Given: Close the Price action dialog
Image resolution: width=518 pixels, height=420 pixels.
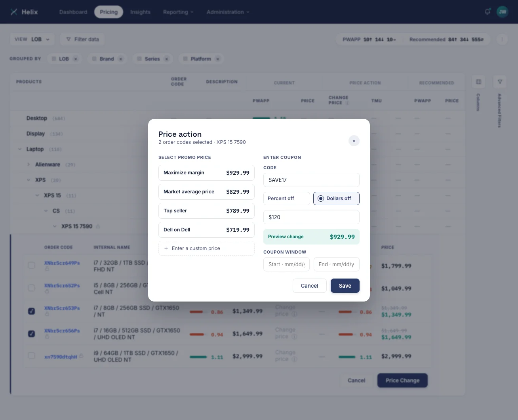Looking at the screenshot, I should [x=354, y=141].
